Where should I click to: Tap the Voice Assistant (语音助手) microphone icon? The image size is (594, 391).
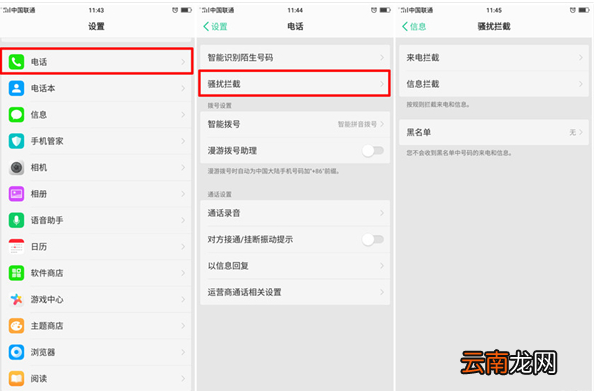click(16, 220)
